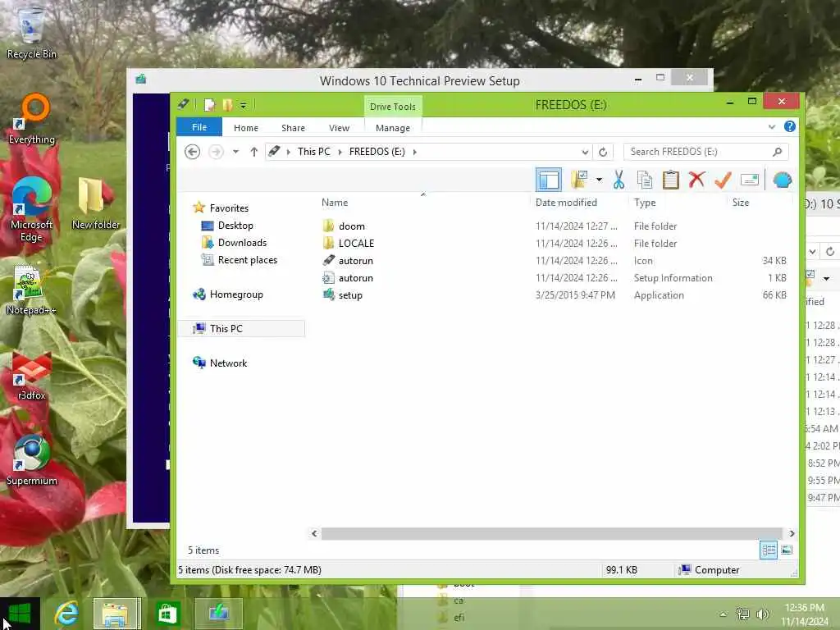Open the Start button on taskbar
Viewport: 840px width, 630px height.
pyautogui.click(x=20, y=614)
